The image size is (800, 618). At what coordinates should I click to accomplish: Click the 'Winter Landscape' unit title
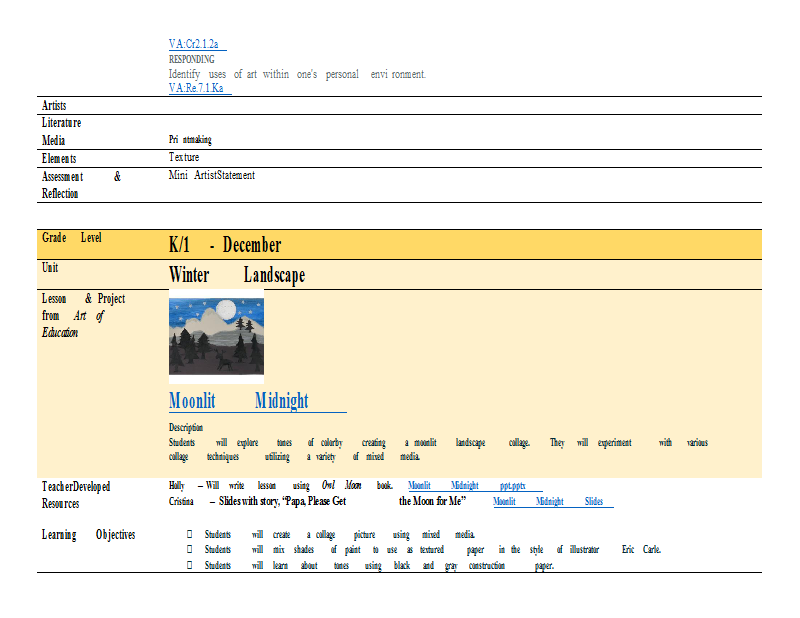click(x=237, y=275)
